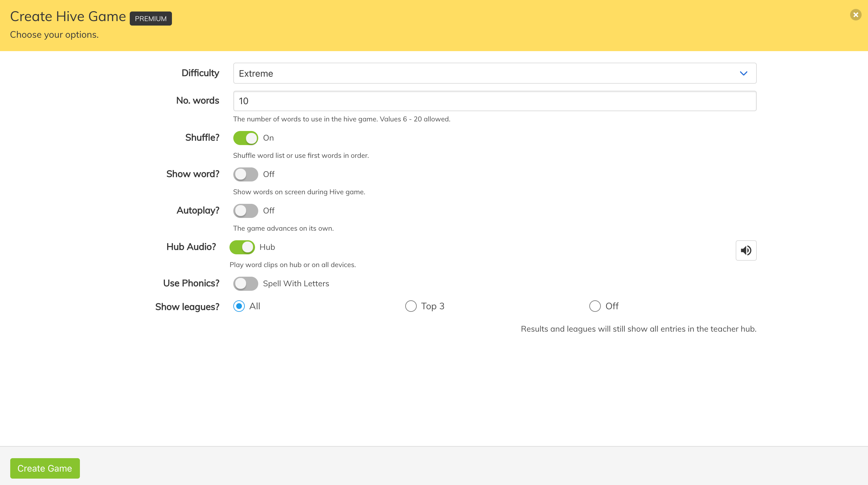Click 'On' label beside Shuffle toggle

point(268,138)
